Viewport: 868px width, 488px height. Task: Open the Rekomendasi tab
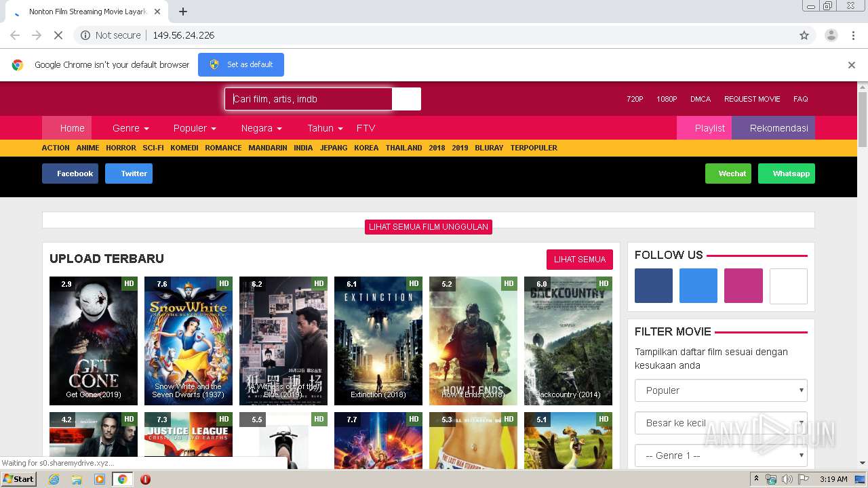(773, 128)
